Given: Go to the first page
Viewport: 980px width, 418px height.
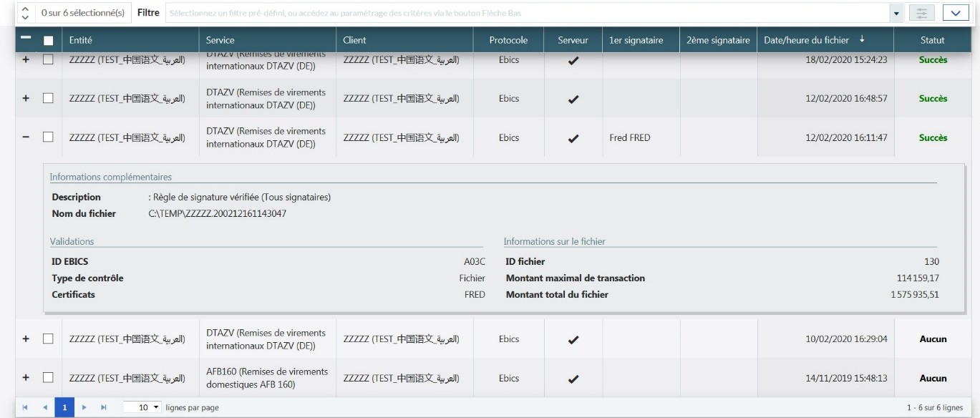Looking at the screenshot, I should click(x=26, y=407).
